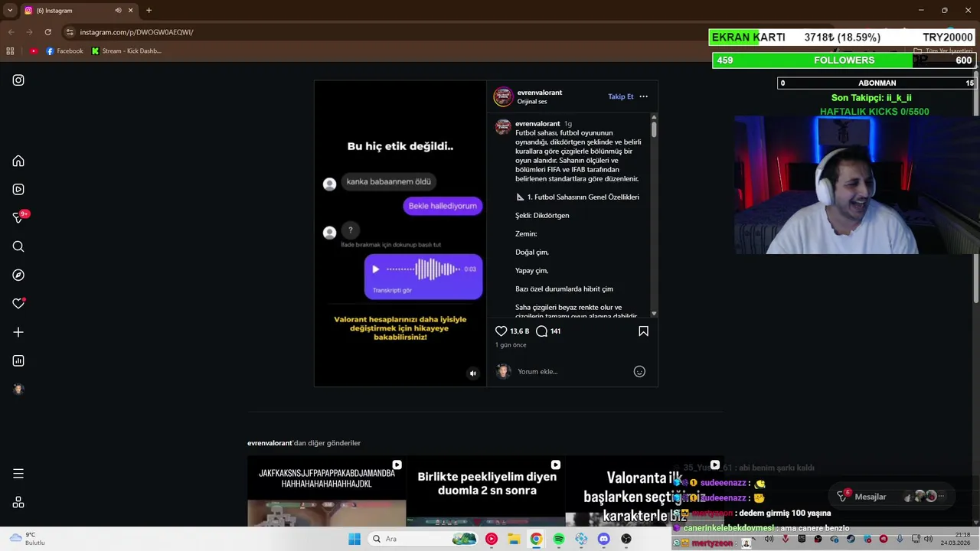Follow the account with Takip Et
Image resolution: width=980 pixels, height=551 pixels.
click(621, 96)
